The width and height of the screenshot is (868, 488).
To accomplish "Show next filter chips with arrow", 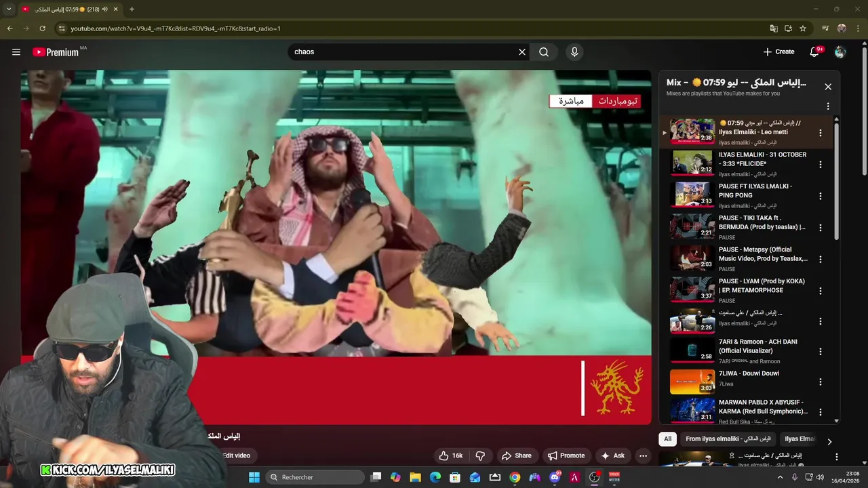I will click(x=829, y=442).
